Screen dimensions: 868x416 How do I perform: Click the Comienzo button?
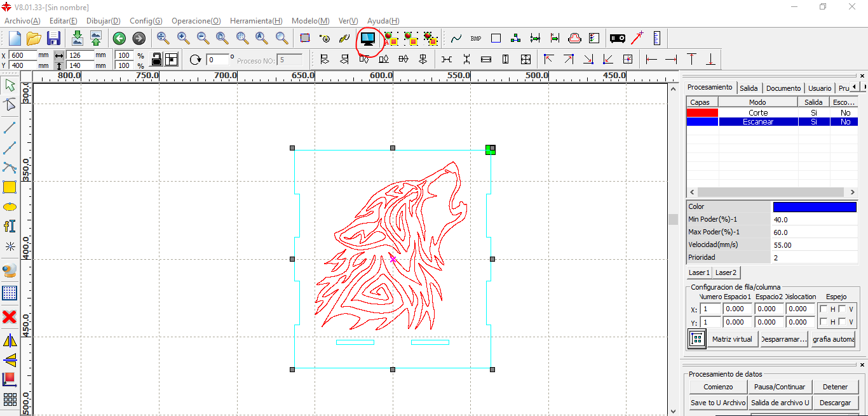(x=718, y=387)
